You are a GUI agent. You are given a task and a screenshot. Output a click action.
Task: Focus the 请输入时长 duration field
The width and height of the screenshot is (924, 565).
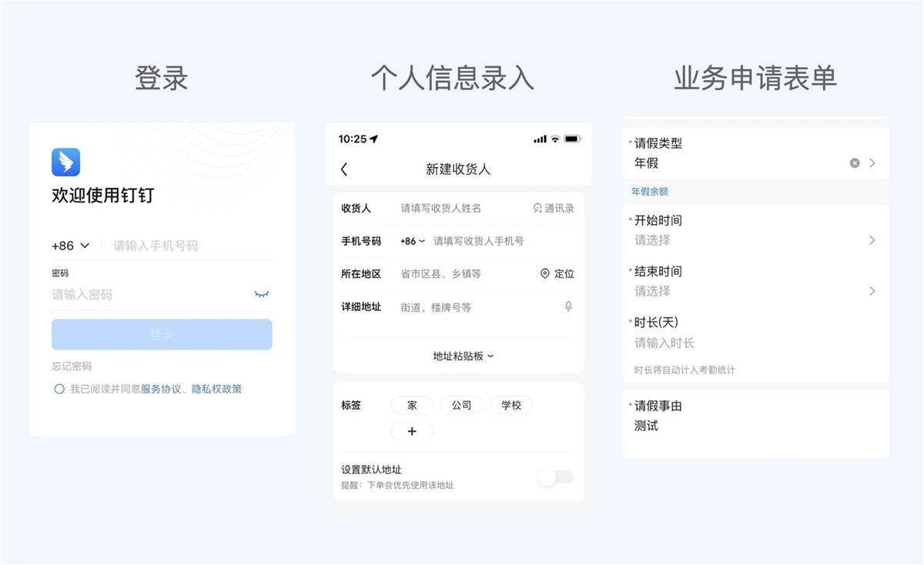click(x=665, y=343)
